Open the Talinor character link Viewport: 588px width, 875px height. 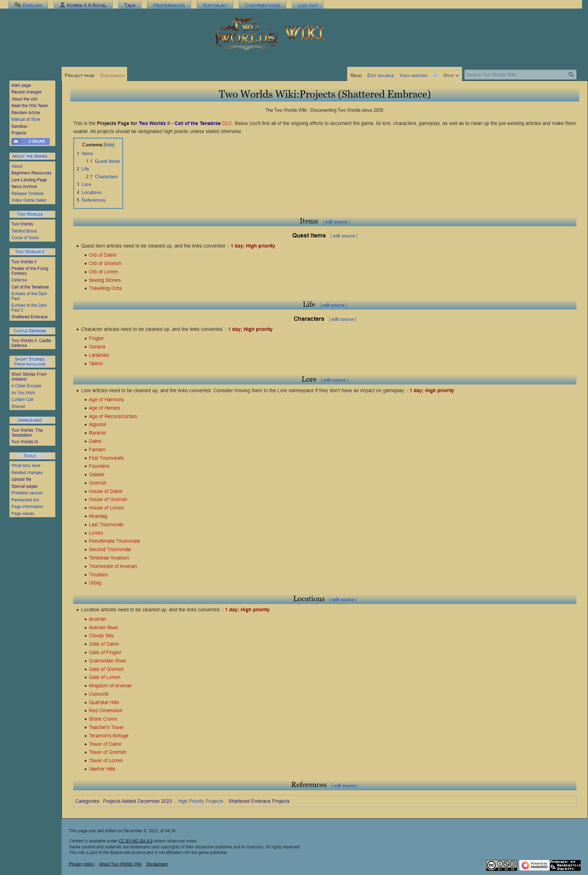tap(96, 363)
